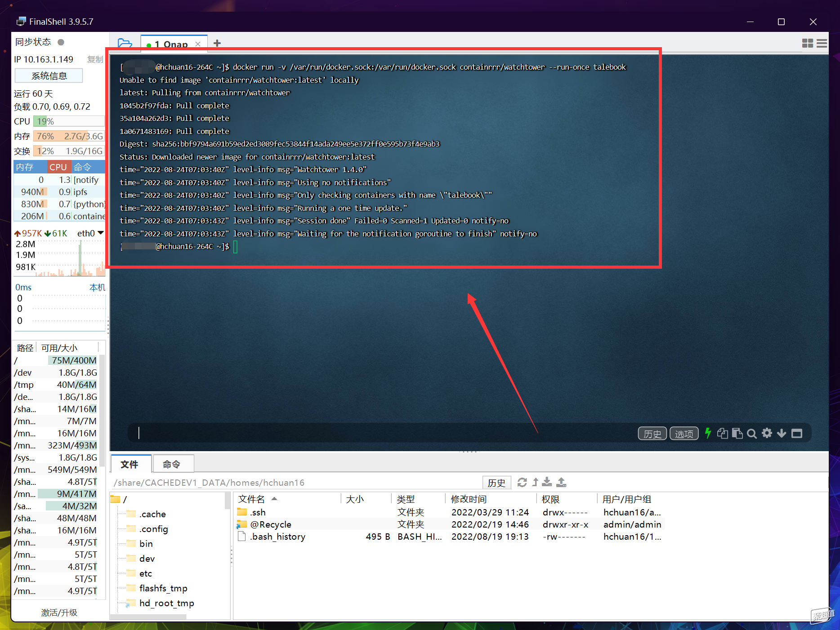Open terminal search magnifier icon
Viewport: 840px width, 630px height.
(751, 434)
